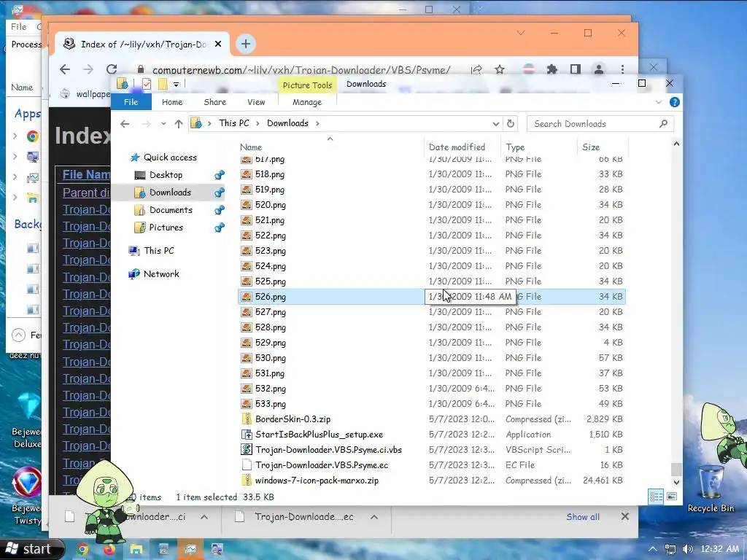Open a new Chrome tab
The width and height of the screenshot is (747, 560).
245,44
